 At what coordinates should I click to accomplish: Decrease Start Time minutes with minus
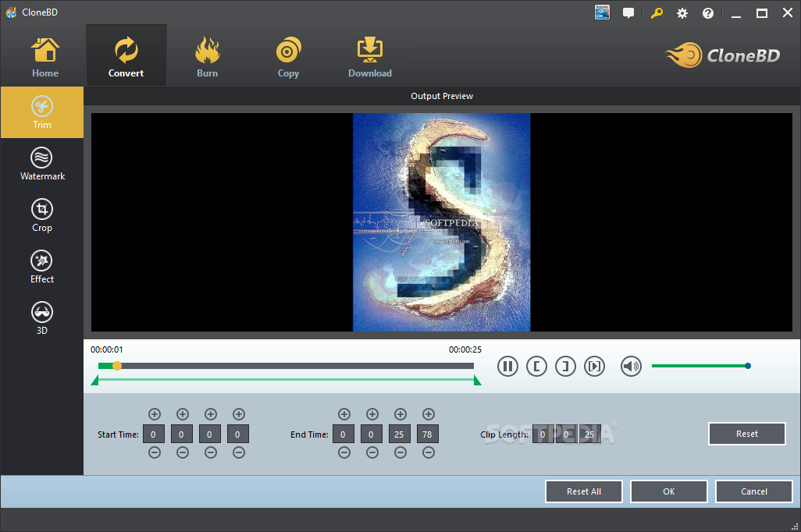click(183, 452)
